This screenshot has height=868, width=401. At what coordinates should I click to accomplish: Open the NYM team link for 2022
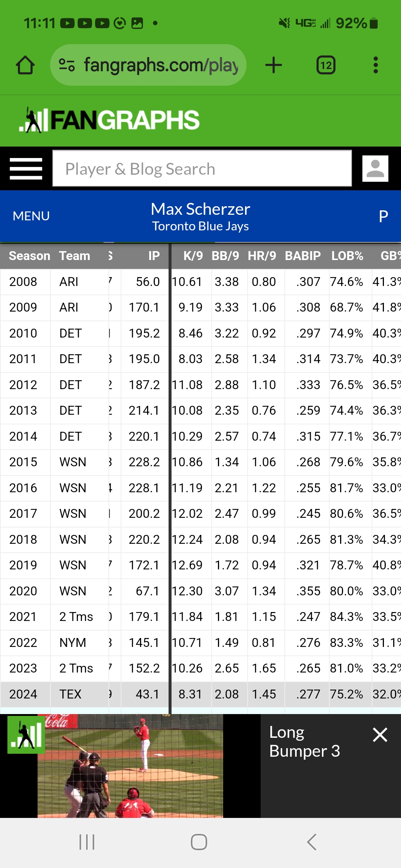73,642
